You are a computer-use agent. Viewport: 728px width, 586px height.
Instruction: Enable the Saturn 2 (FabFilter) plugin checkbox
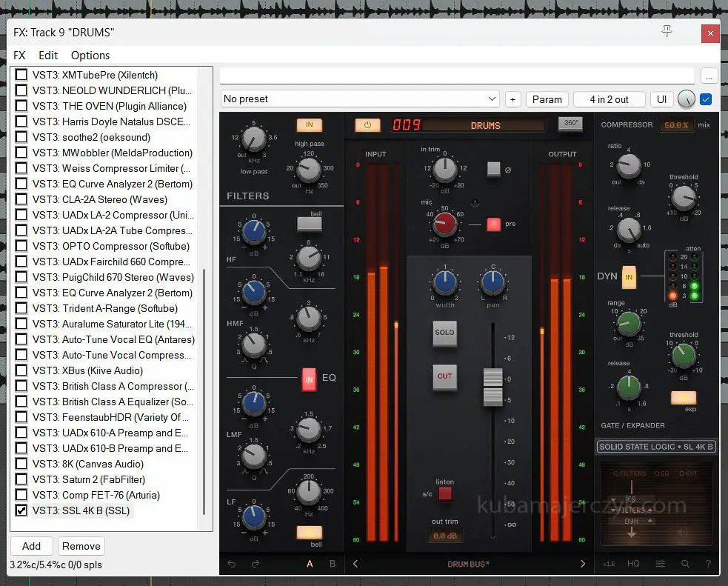tap(21, 479)
